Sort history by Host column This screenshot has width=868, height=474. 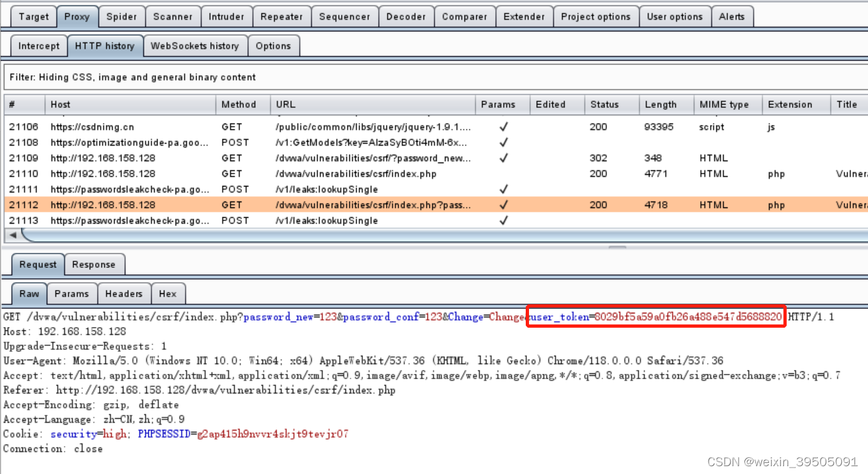pos(130,104)
